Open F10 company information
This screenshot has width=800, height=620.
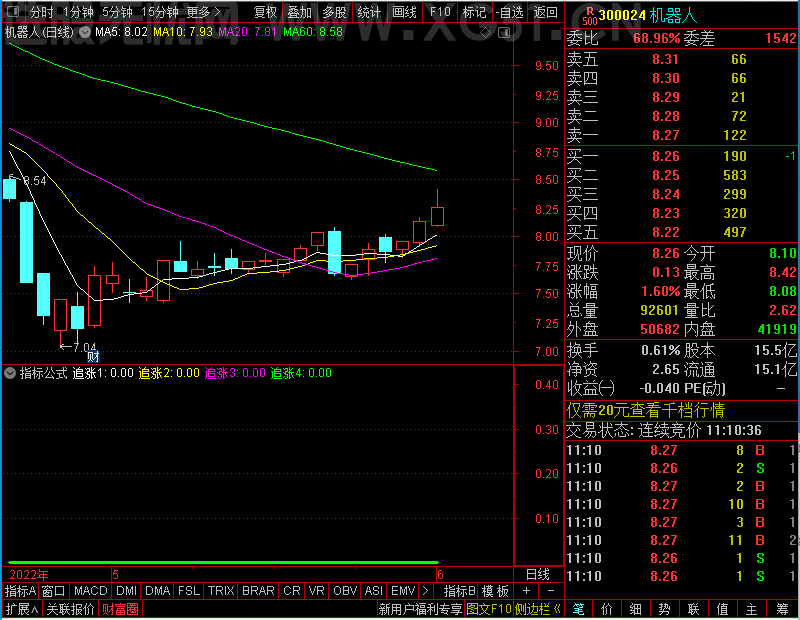click(x=440, y=12)
